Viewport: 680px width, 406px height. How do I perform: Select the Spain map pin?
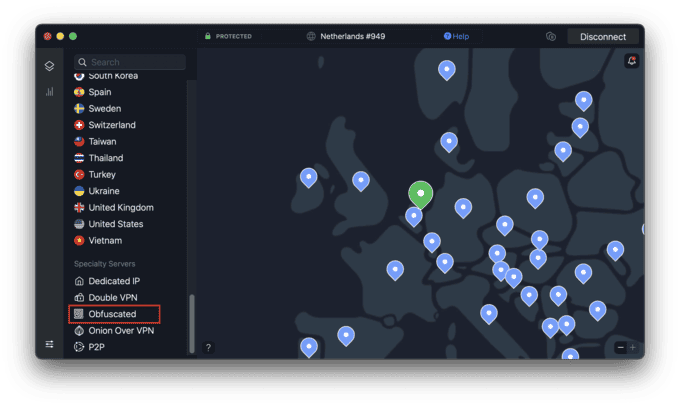tap(346, 336)
